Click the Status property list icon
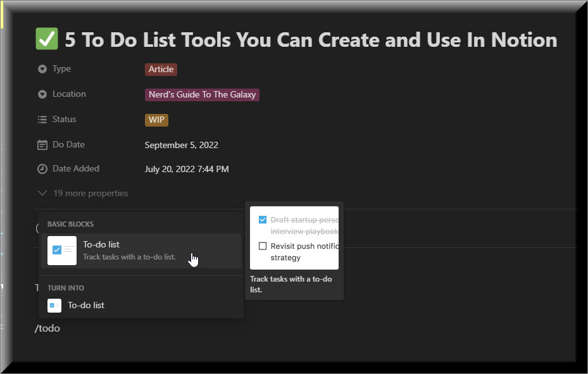Viewport: 588px width, 374px height. (42, 120)
